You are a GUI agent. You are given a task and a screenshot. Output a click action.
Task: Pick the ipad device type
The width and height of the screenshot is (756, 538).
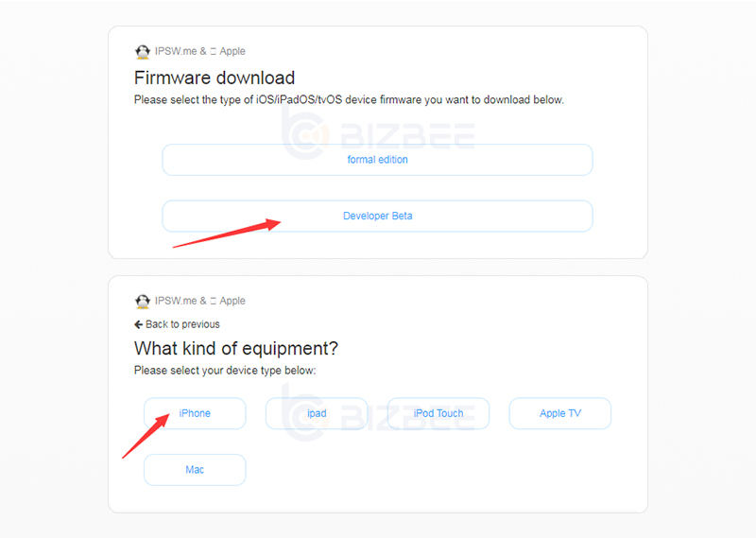coord(317,413)
